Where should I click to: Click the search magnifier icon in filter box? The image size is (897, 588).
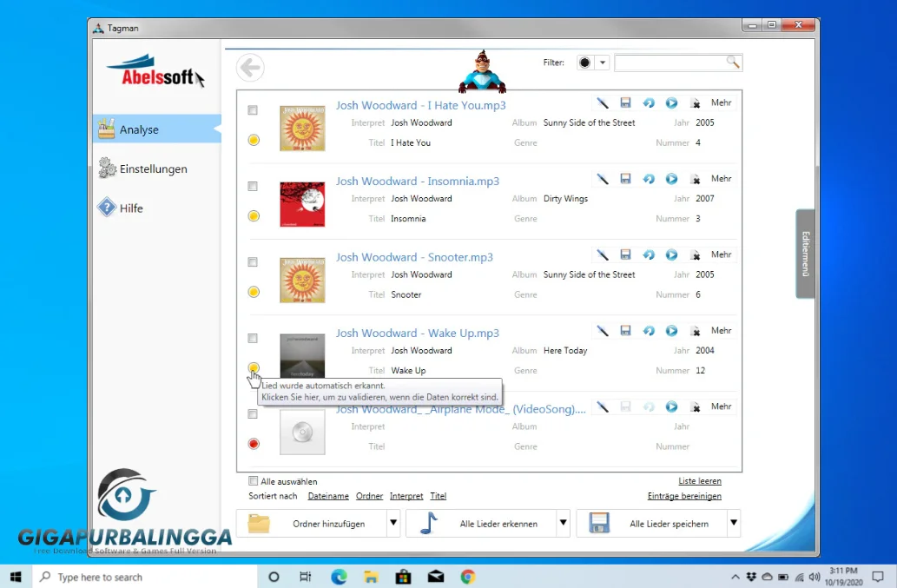pyautogui.click(x=733, y=62)
